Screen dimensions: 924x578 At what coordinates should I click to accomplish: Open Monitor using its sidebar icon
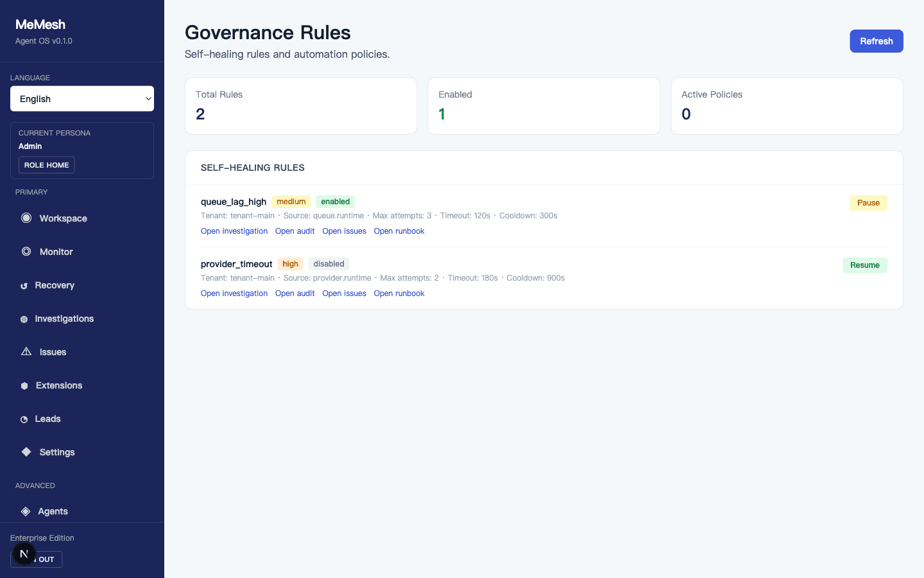tap(26, 252)
